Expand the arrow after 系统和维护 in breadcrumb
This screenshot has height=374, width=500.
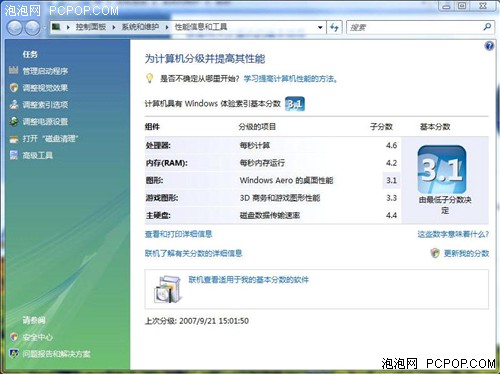pos(167,27)
